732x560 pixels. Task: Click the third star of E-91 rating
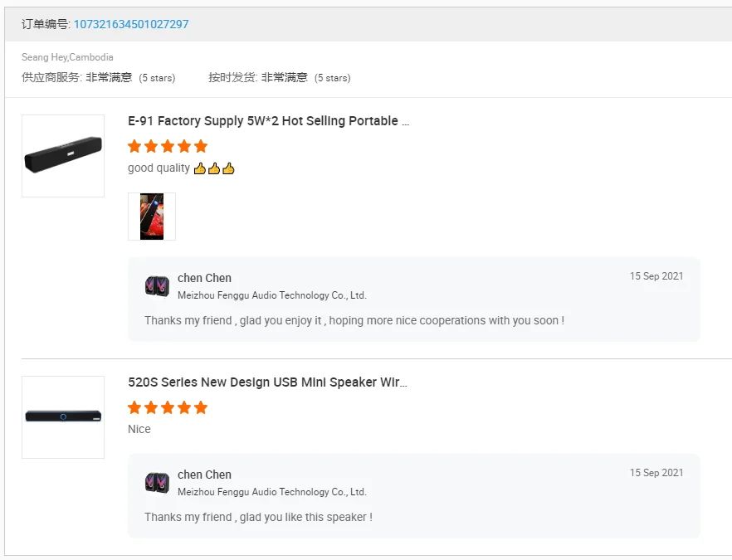[168, 146]
